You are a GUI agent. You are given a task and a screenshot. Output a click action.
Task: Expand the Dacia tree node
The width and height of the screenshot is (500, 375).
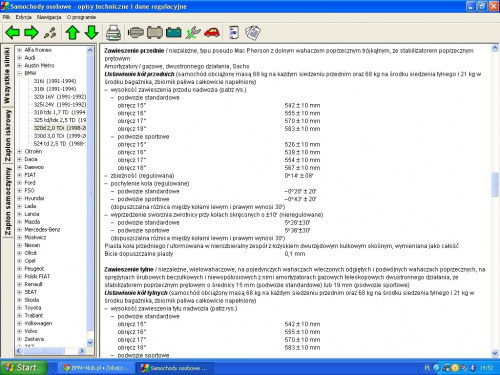click(20, 159)
